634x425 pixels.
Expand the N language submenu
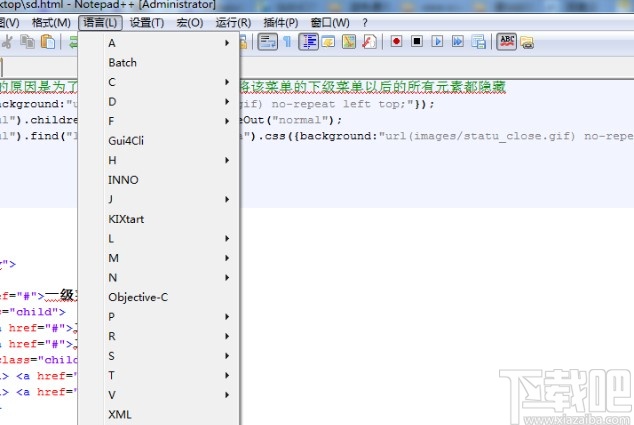tap(159, 277)
